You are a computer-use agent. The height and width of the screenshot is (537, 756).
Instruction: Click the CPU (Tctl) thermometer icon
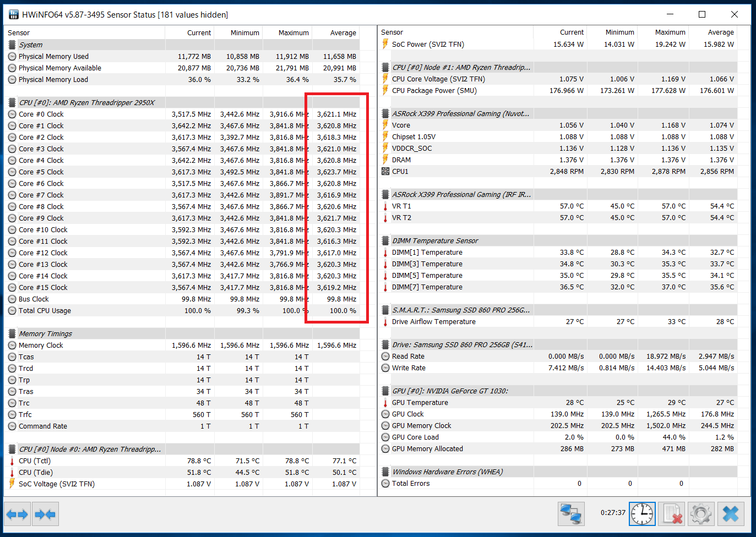(12, 461)
